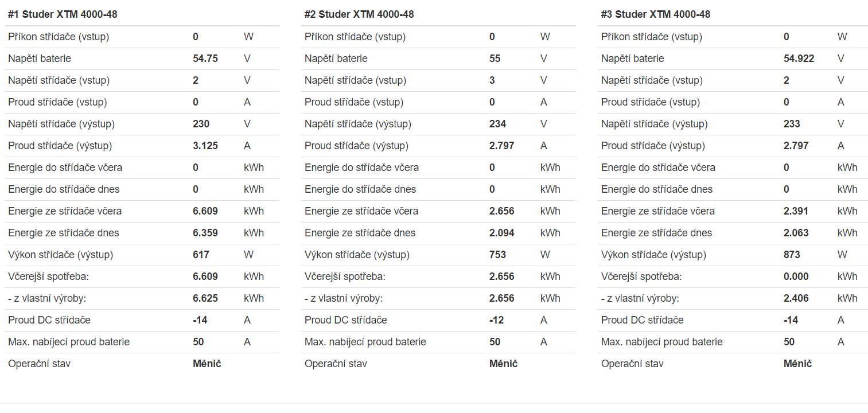Image resolution: width=868 pixels, height=413 pixels.
Task: Click the #3 Studer XTM 4000-48 heading
Action: (x=656, y=14)
